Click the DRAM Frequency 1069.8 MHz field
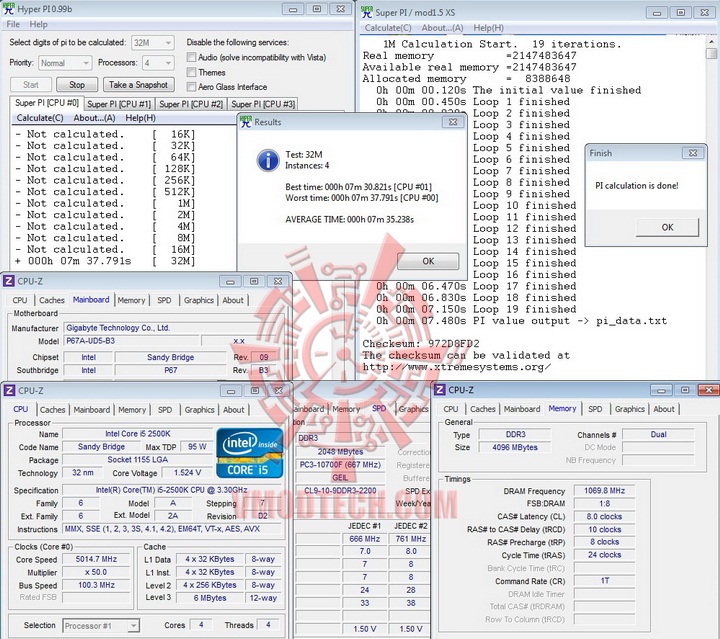This screenshot has width=720, height=639. coord(604,490)
